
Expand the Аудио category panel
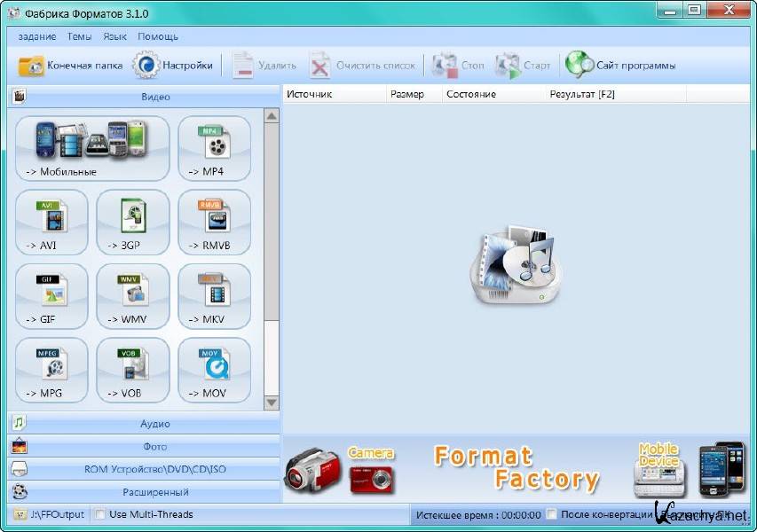click(x=144, y=424)
